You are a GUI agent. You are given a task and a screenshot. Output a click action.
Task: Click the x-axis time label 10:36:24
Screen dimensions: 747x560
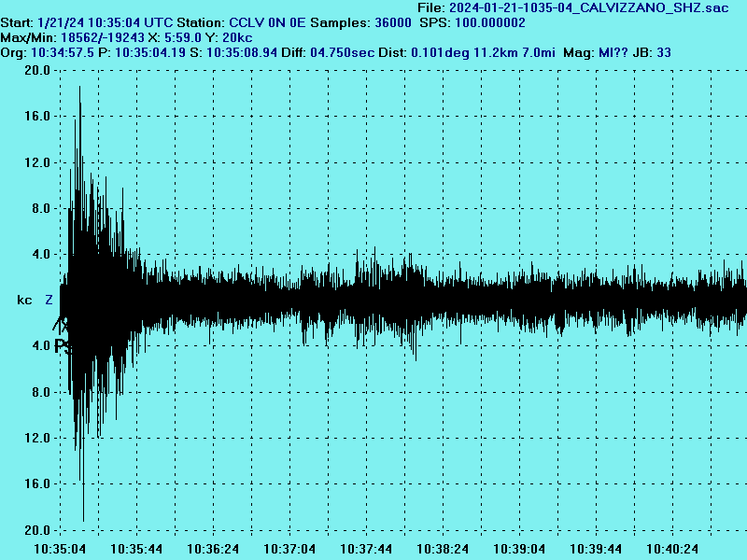point(213,549)
